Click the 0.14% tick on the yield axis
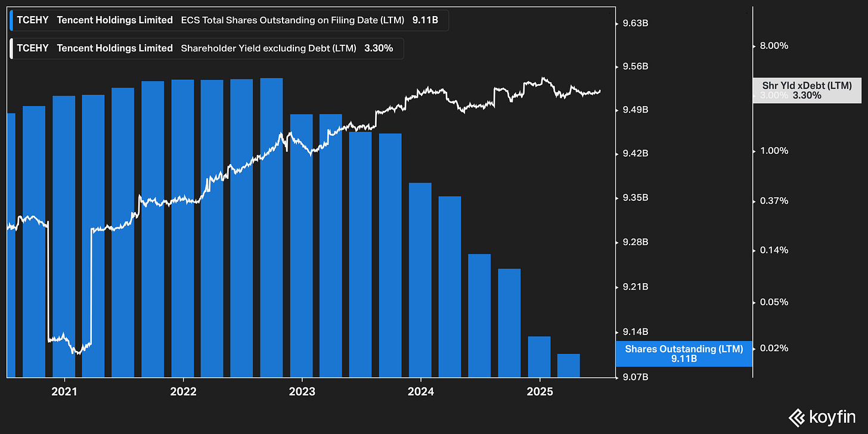868x434 pixels. pos(775,250)
